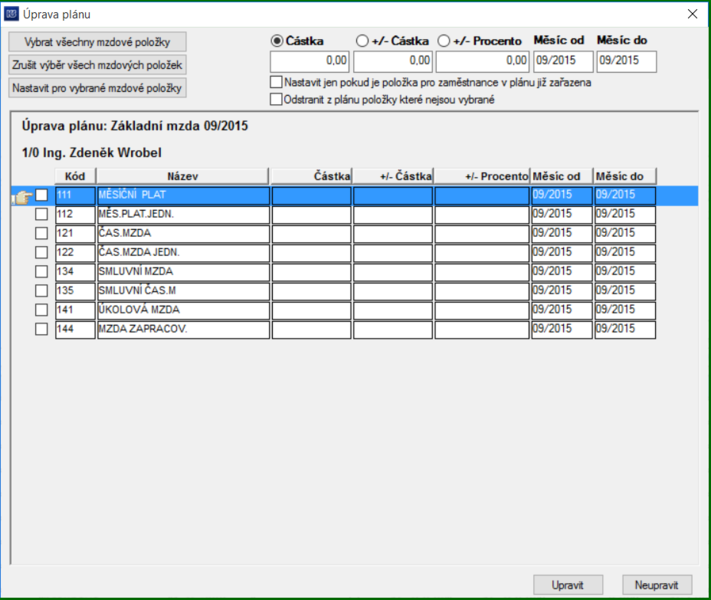This screenshot has width=711, height=600.
Task: Click the top Měsíc do field
Action: pos(627,61)
